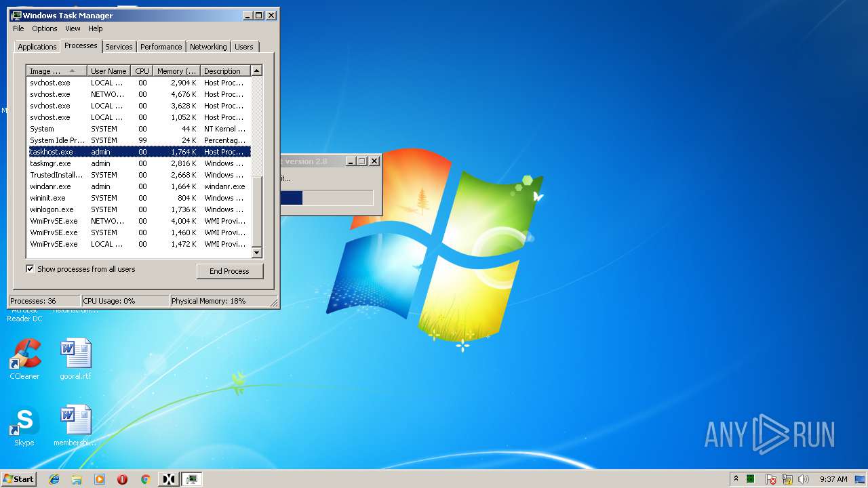This screenshot has width=868, height=488.
Task: Select the System process with 44 K memory
Action: (x=139, y=129)
